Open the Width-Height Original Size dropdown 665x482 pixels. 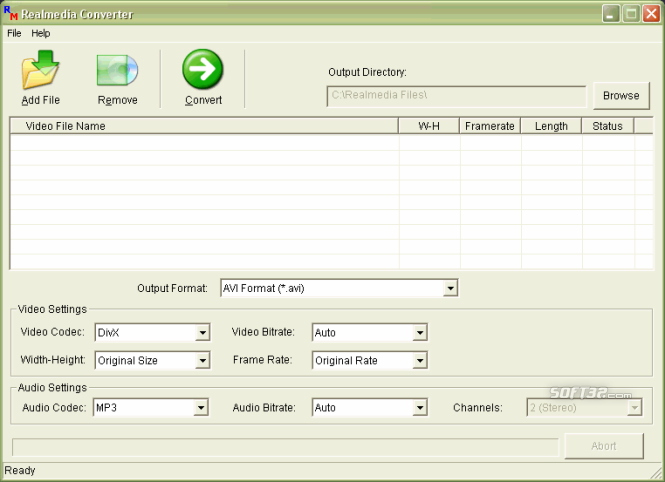pos(203,360)
